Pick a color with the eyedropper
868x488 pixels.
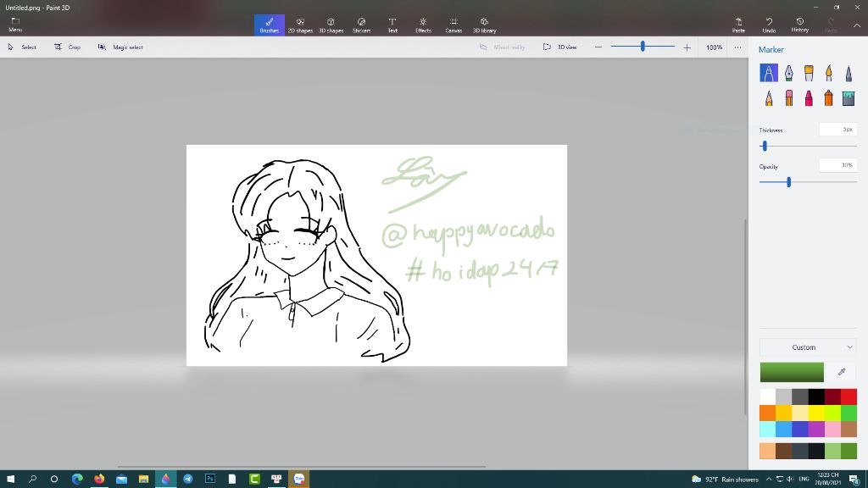tap(842, 372)
